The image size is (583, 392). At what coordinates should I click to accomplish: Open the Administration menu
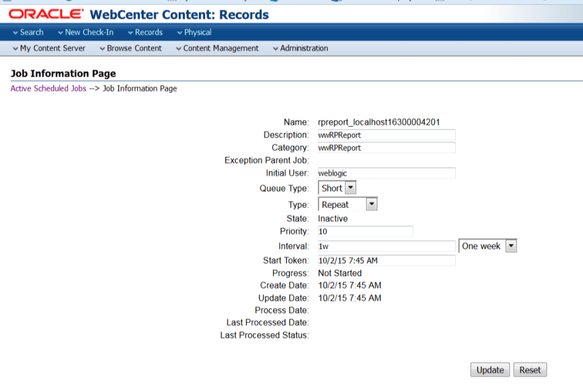point(301,48)
